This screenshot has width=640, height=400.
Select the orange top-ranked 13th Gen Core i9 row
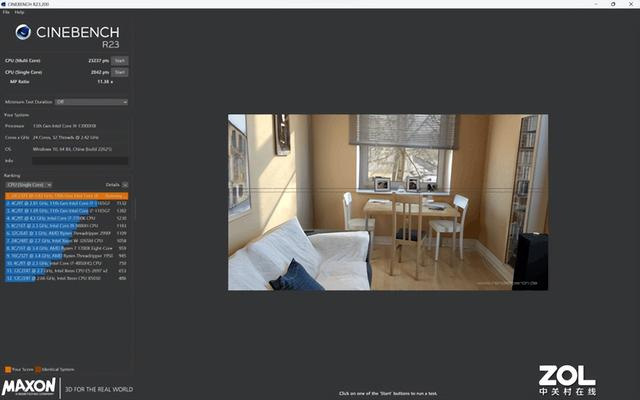67,196
